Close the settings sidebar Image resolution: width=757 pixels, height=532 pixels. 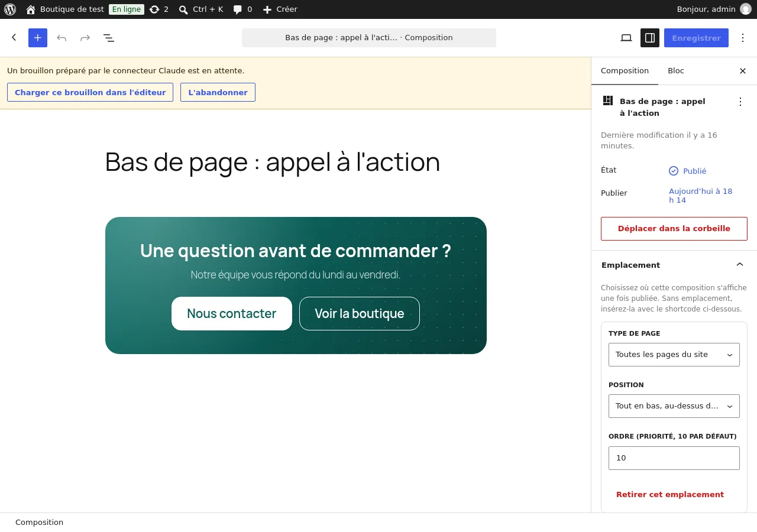point(743,71)
